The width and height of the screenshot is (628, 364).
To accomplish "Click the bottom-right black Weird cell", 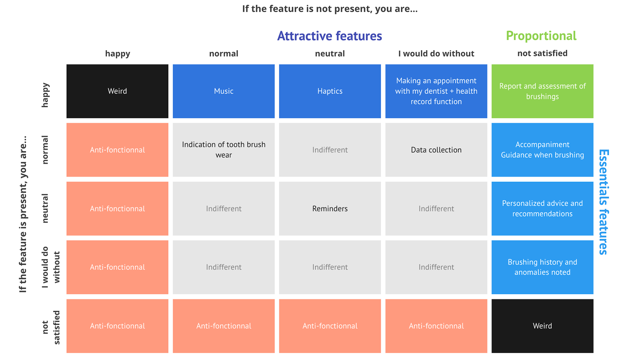I will click(542, 326).
